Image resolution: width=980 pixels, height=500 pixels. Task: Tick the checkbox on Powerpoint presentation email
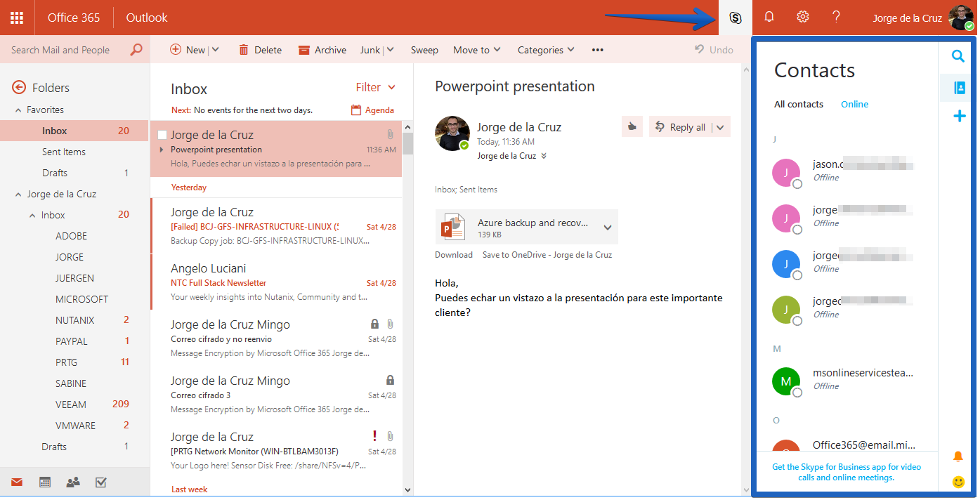pos(162,135)
